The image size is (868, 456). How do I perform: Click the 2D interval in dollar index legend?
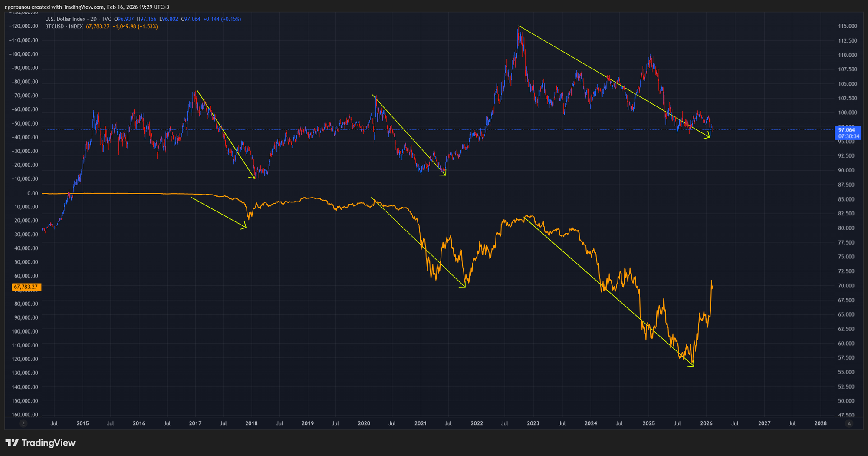[x=94, y=19]
